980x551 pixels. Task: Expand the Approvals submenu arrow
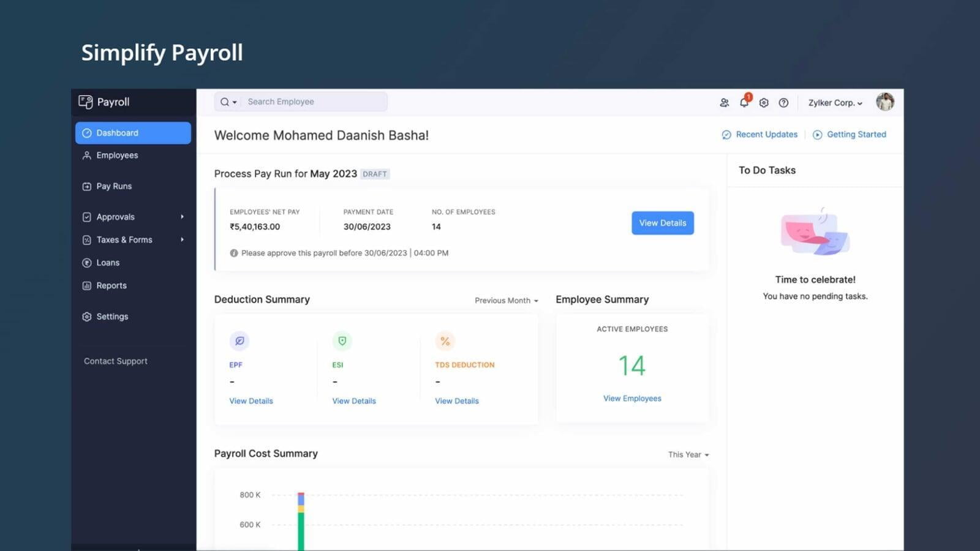point(182,217)
